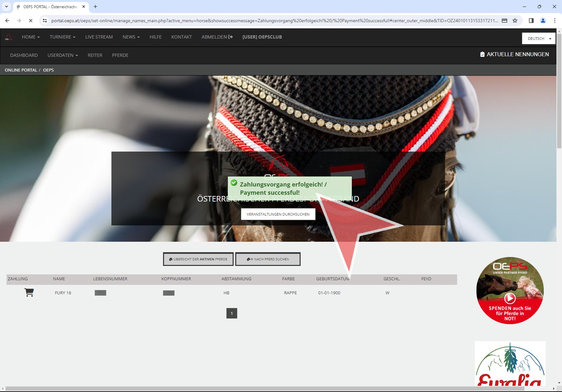
Task: Expand the TURNIERE menu
Action: point(62,37)
